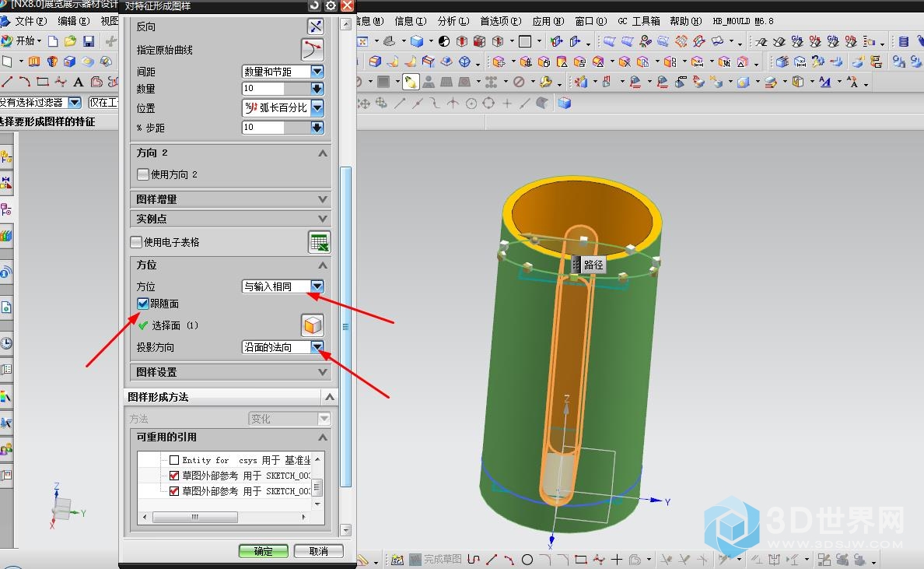Click the shaded blue cube rendering style icon
The height and width of the screenshot is (569, 924).
[417, 41]
